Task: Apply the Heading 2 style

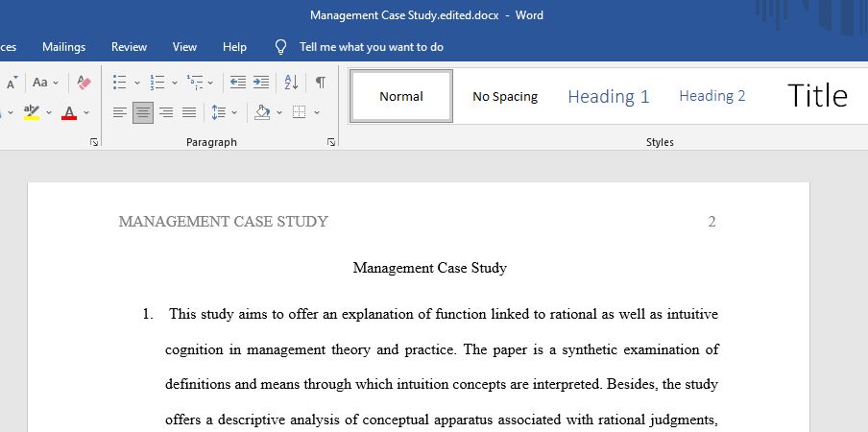Action: point(712,96)
